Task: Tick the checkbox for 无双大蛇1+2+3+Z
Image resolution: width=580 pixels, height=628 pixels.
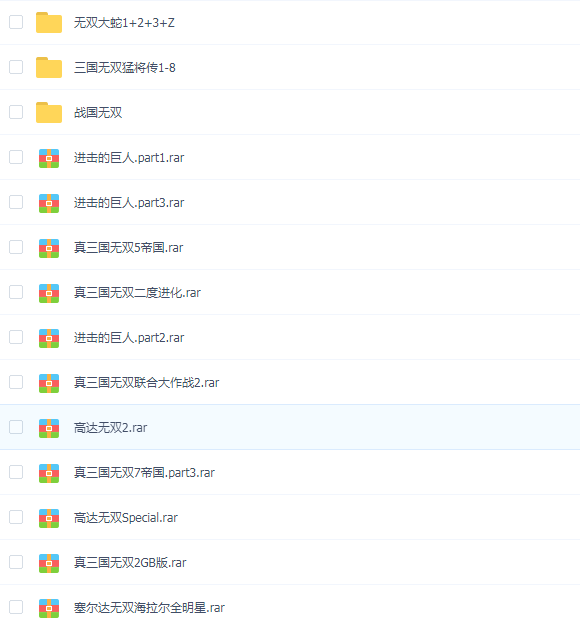Action: [16, 22]
